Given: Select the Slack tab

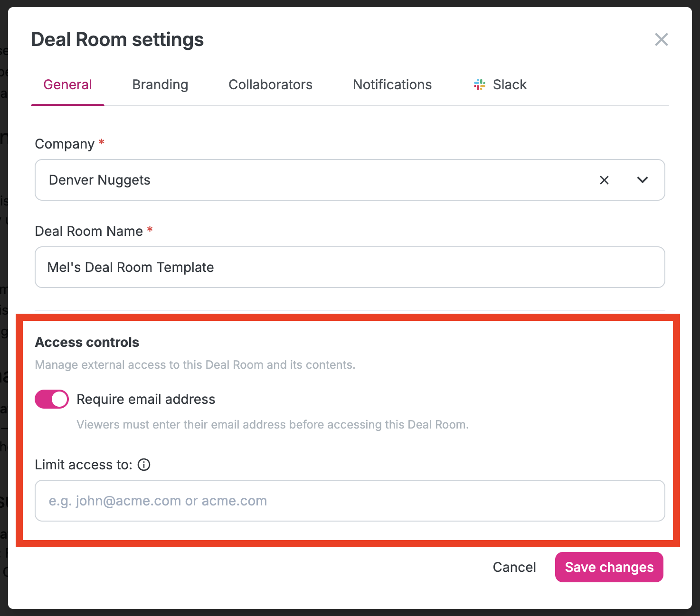Looking at the screenshot, I should pyautogui.click(x=500, y=84).
